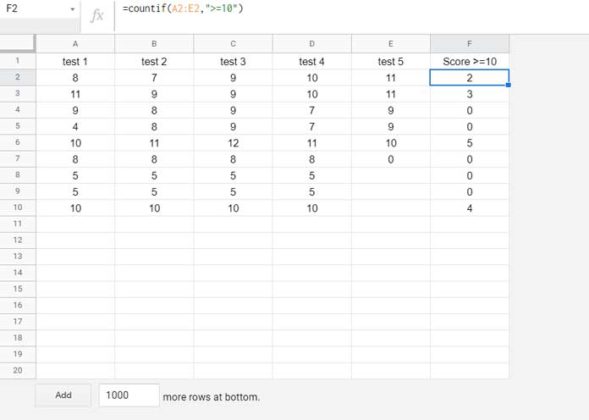The width and height of the screenshot is (589, 420).
Task: Click the formula bar countif text
Action: (x=183, y=8)
